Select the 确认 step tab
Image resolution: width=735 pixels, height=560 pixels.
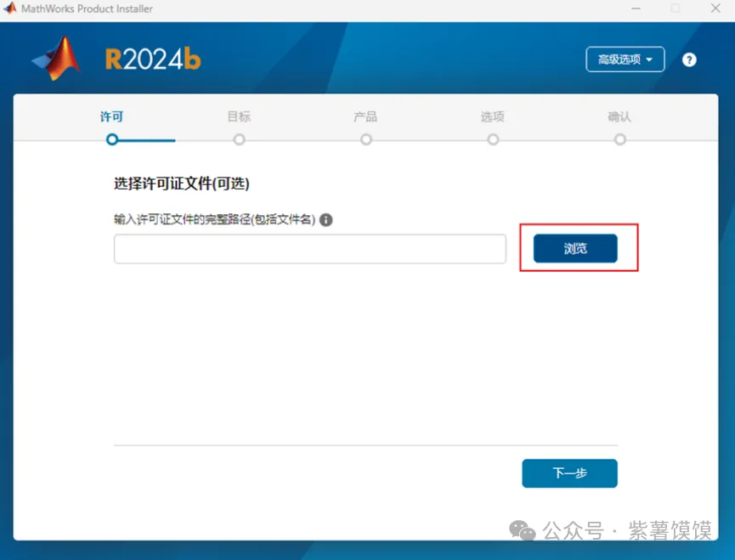[619, 116]
